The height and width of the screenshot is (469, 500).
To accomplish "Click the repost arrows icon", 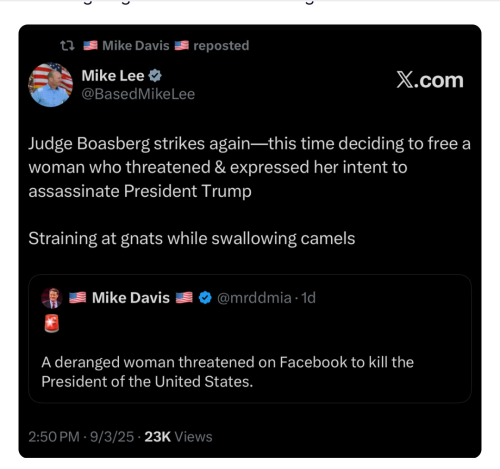I will pos(67,46).
